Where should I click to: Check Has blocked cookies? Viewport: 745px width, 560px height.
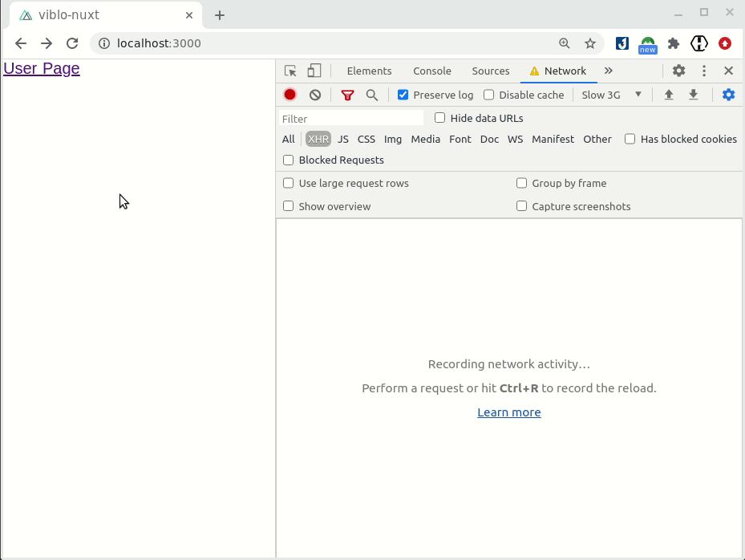coord(630,139)
